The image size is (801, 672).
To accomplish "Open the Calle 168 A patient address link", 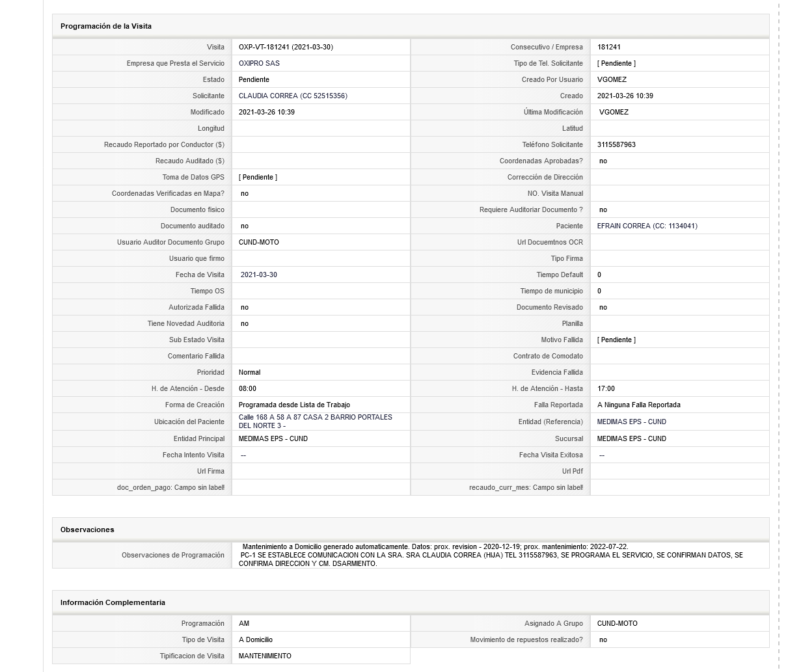I will [316, 422].
